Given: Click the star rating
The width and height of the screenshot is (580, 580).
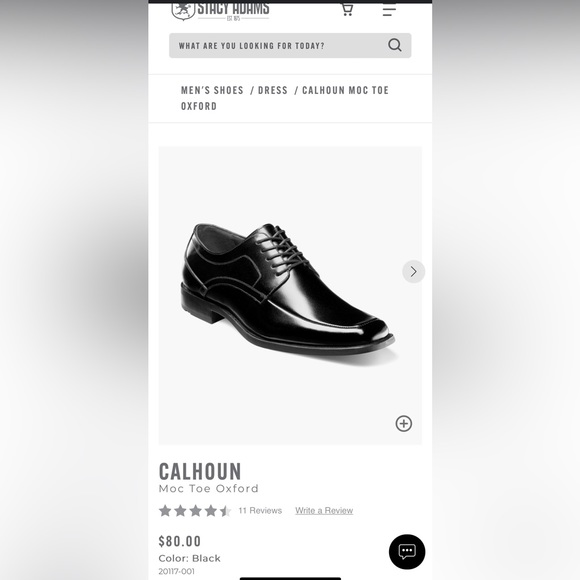Looking at the screenshot, I should (x=195, y=511).
